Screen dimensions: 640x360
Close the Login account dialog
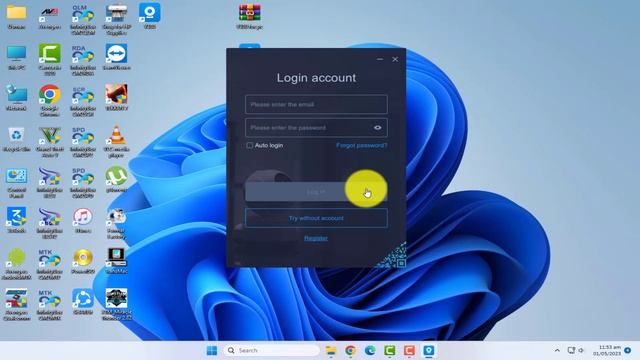click(395, 59)
